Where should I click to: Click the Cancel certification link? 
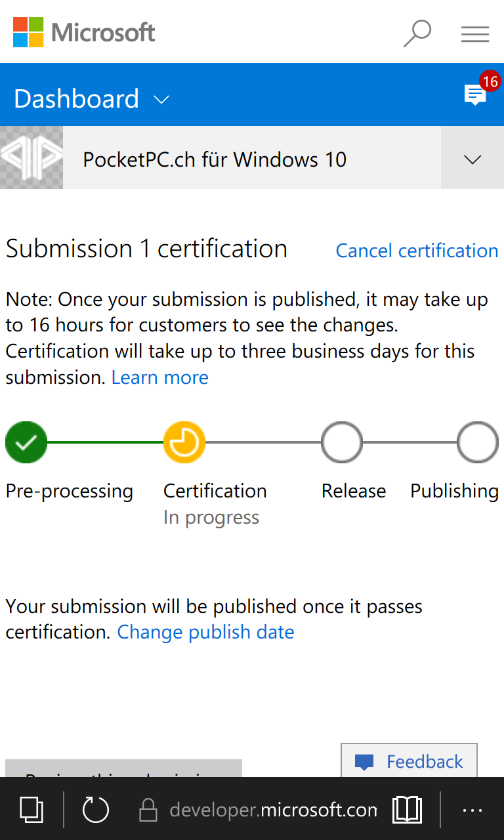tap(417, 251)
